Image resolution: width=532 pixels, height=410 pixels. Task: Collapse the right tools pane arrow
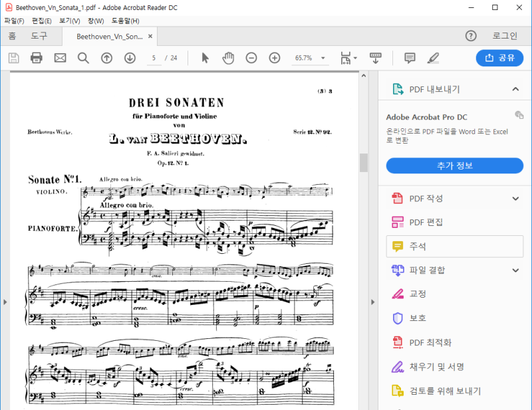click(x=372, y=302)
